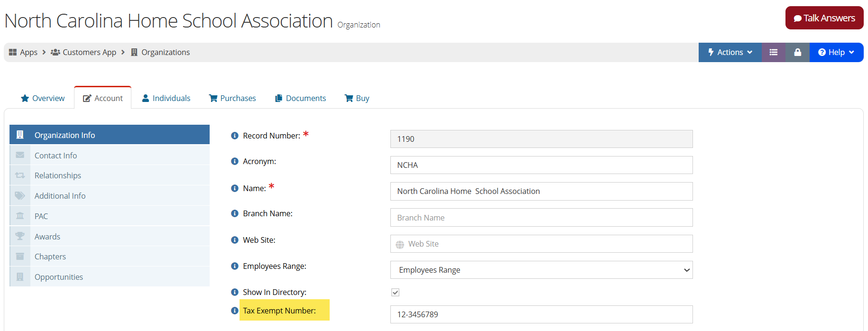Open Relationships section in sidebar
This screenshot has width=868, height=331.
110,175
